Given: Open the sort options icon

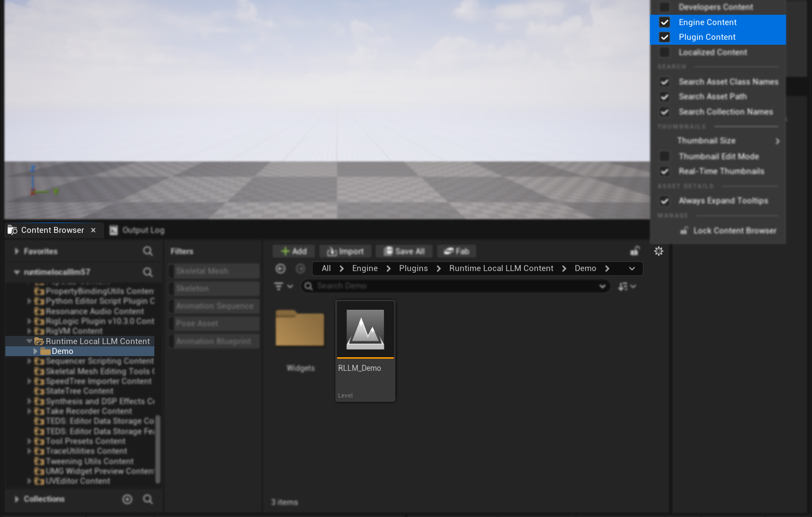Looking at the screenshot, I should (627, 286).
